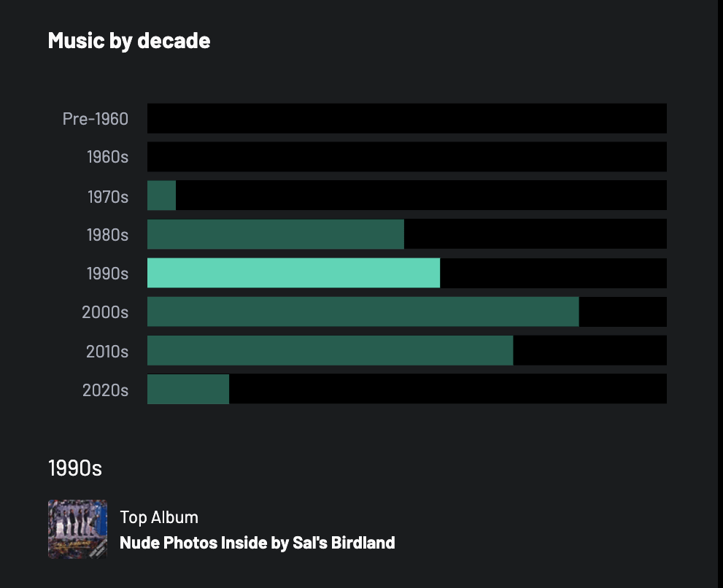Click the 2010s row label
Viewport: 723px width, 588px height.
[x=107, y=350]
